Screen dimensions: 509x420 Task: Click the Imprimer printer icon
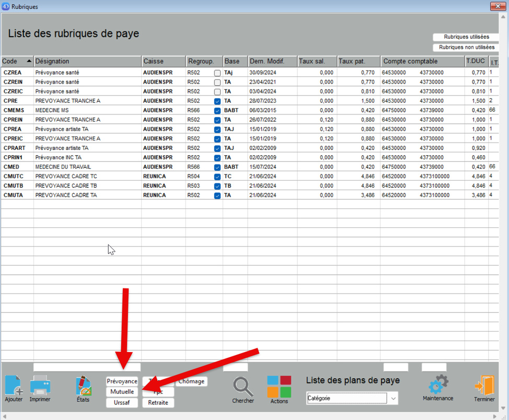[40, 386]
